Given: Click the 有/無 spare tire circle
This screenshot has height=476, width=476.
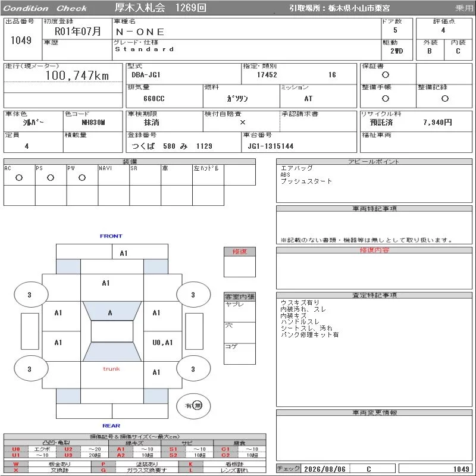Looking at the screenshot, I should coord(193,406).
